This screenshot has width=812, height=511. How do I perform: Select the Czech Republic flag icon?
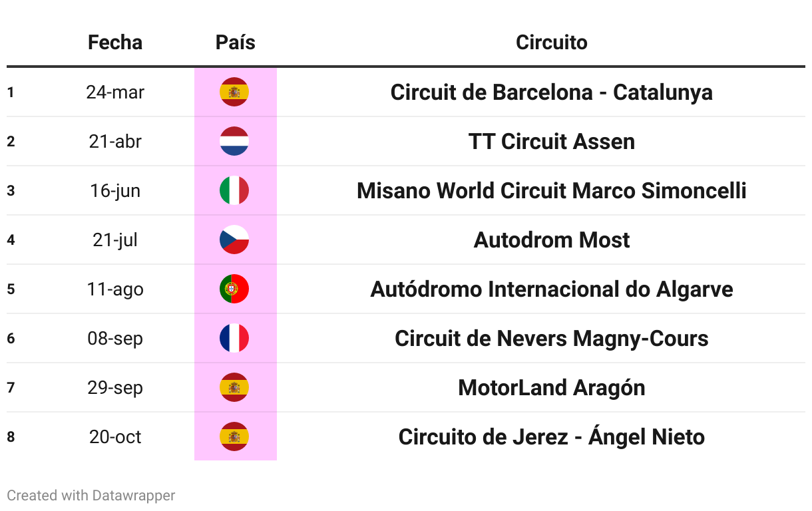pyautogui.click(x=234, y=240)
